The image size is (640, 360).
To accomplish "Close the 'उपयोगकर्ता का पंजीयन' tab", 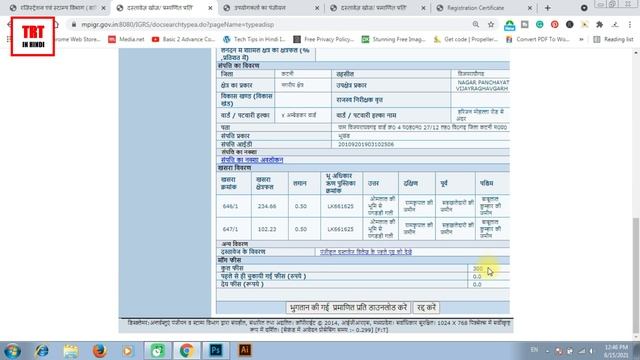I will coord(317,8).
